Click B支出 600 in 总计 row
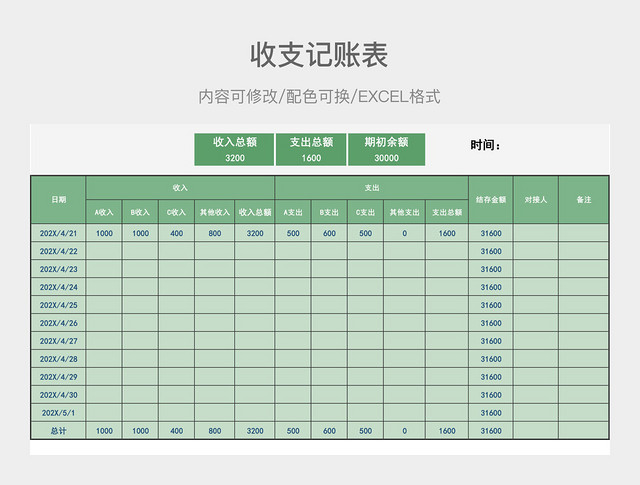640x485 pixels. pos(329,431)
